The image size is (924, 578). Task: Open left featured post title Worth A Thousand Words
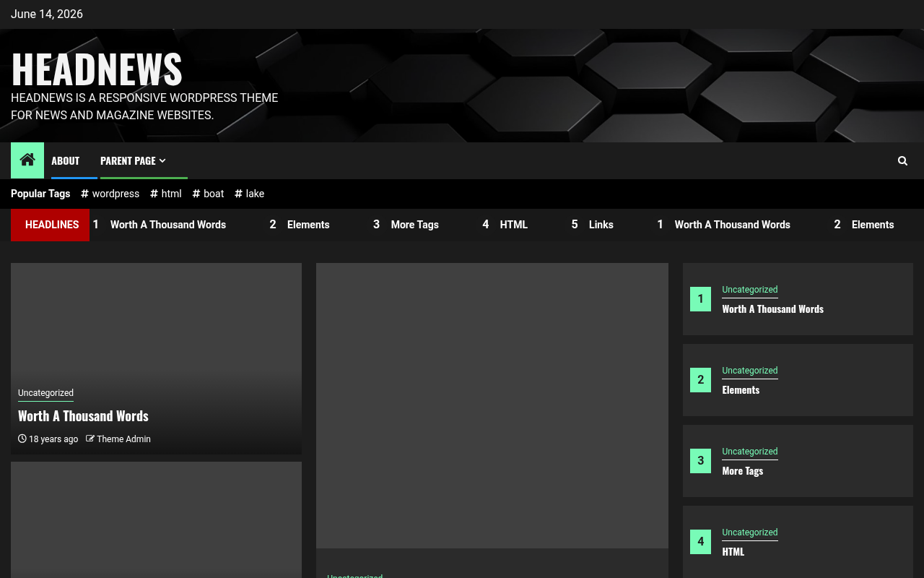(83, 416)
